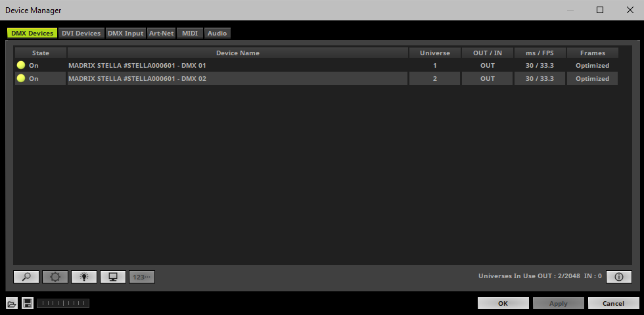This screenshot has width=644, height=315.
Task: Open the Audio tab
Action: [x=217, y=34]
